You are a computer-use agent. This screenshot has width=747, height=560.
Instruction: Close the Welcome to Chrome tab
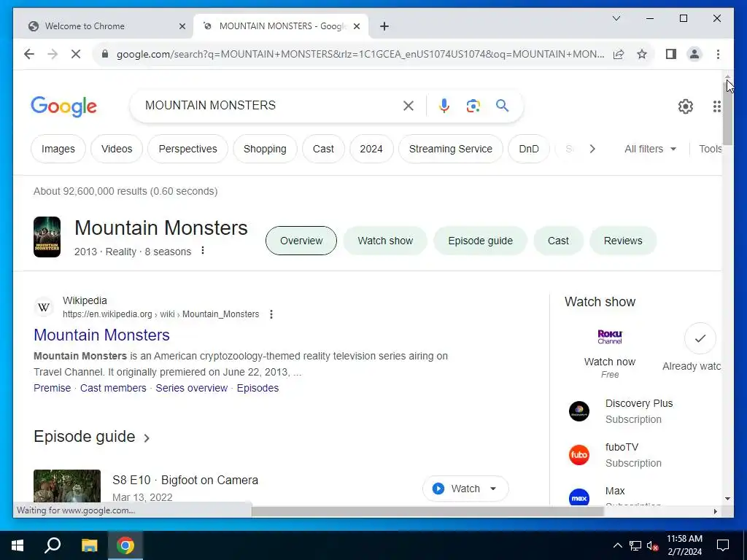tap(182, 26)
